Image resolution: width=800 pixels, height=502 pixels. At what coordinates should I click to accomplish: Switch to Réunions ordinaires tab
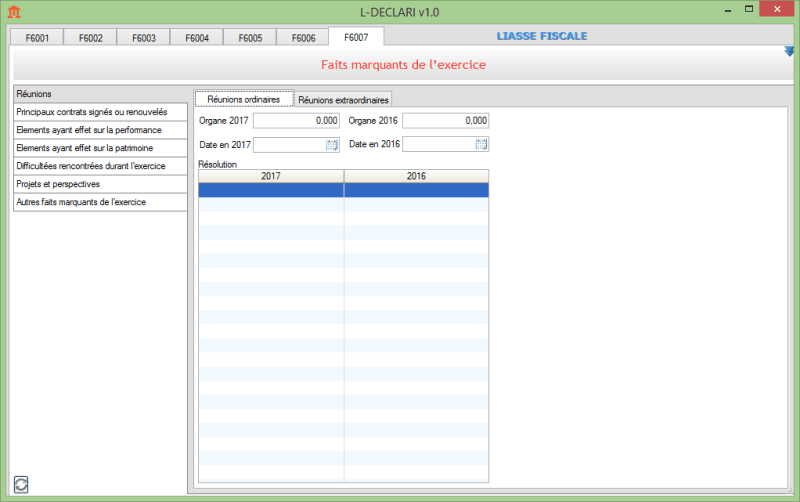coord(244,99)
